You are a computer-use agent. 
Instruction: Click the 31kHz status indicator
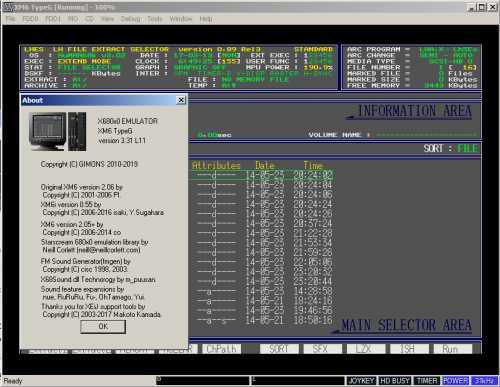pyautogui.click(x=484, y=381)
